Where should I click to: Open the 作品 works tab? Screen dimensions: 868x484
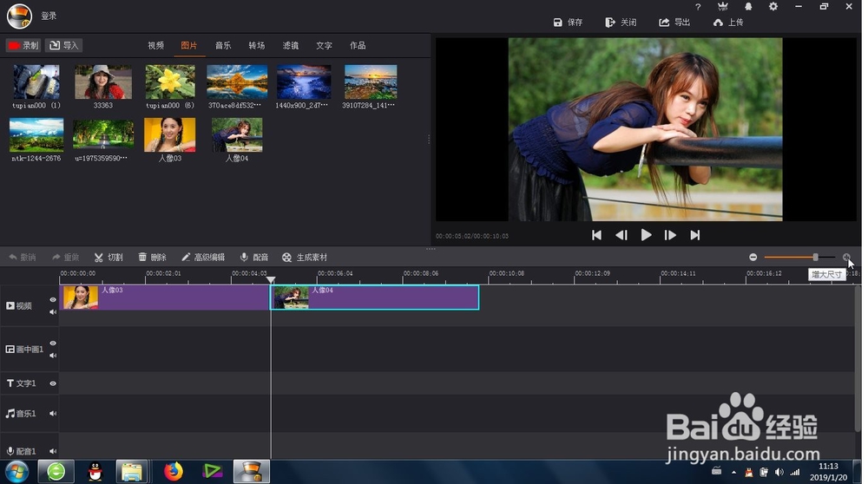(358, 45)
